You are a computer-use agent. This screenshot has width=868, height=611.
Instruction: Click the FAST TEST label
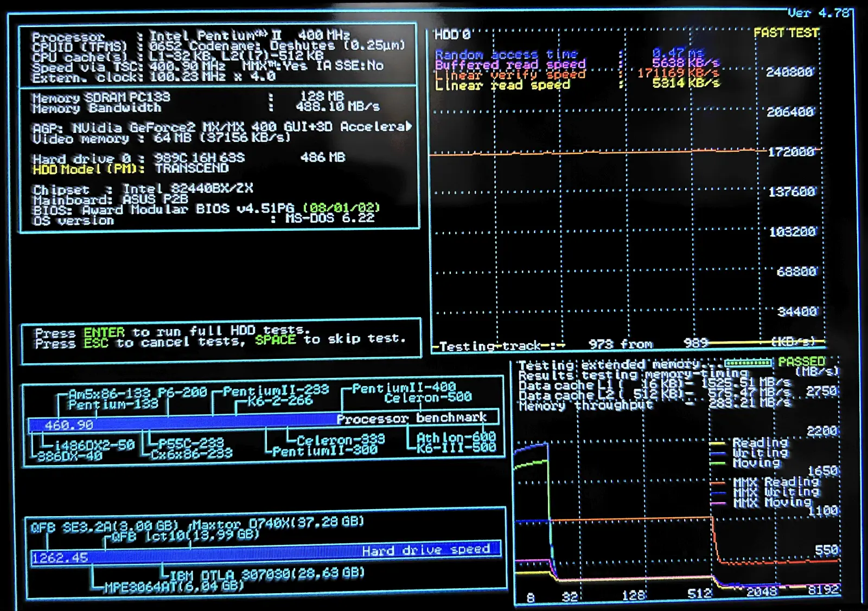click(786, 33)
